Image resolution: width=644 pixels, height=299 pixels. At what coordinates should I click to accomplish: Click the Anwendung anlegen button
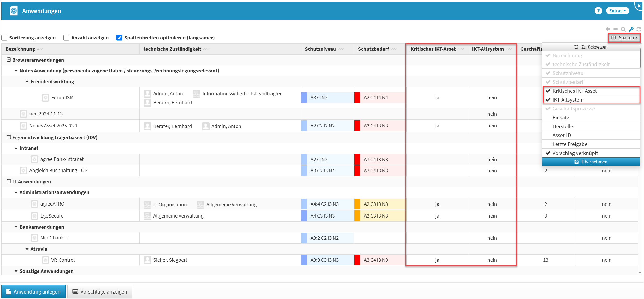pyautogui.click(x=33, y=292)
